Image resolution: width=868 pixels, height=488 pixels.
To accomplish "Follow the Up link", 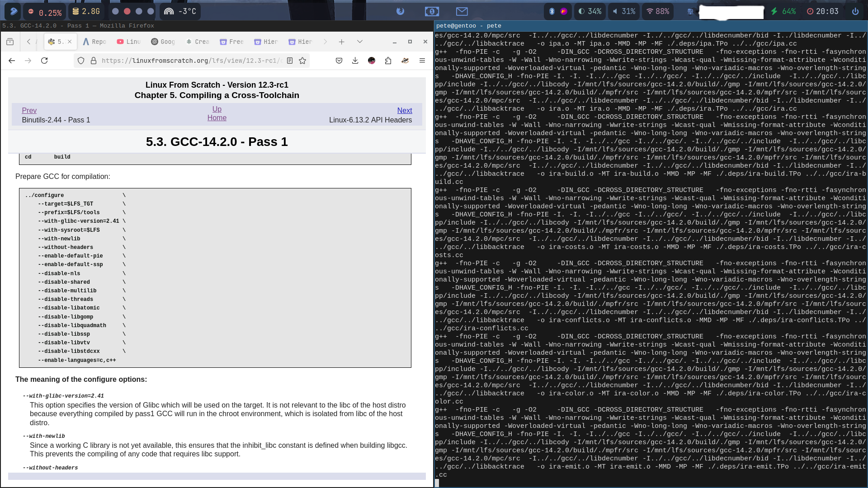I will click(217, 109).
